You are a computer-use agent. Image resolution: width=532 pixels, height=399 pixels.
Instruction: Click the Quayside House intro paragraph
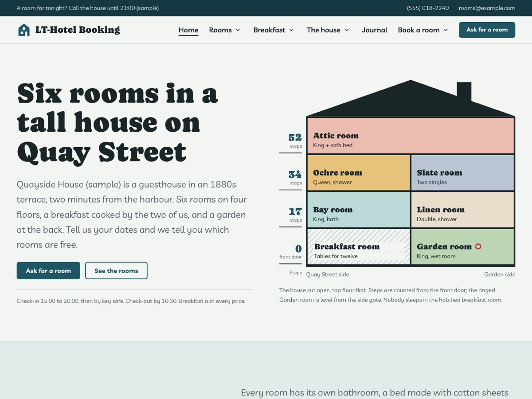(x=132, y=215)
